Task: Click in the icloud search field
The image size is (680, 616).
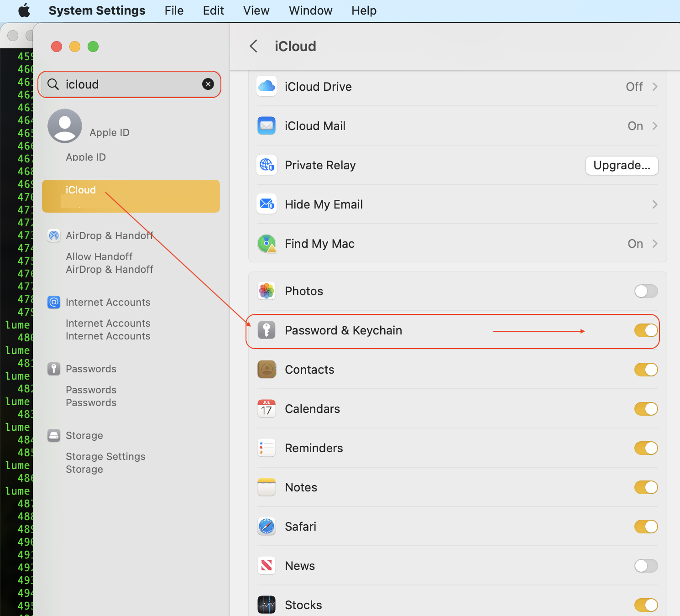Action: point(130,84)
